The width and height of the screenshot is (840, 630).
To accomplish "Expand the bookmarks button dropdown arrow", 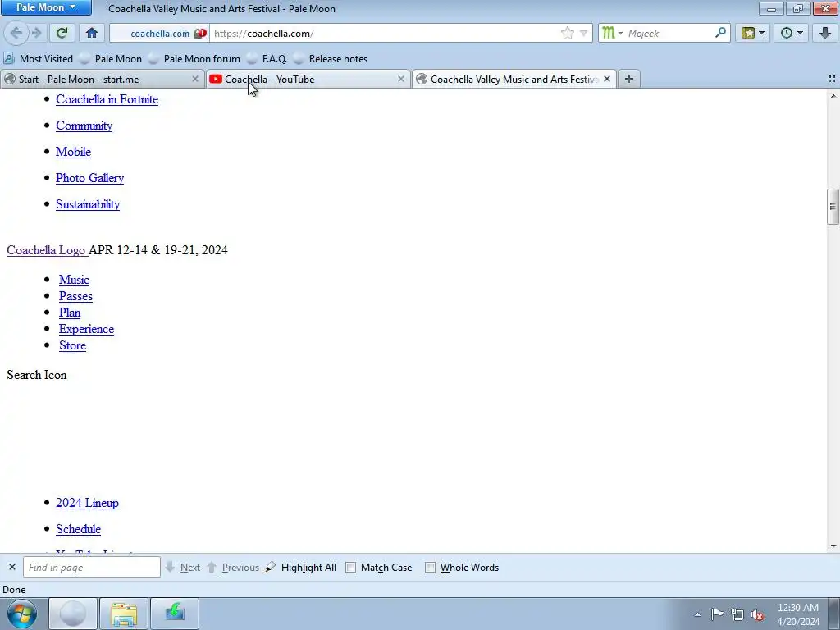I will 762,33.
